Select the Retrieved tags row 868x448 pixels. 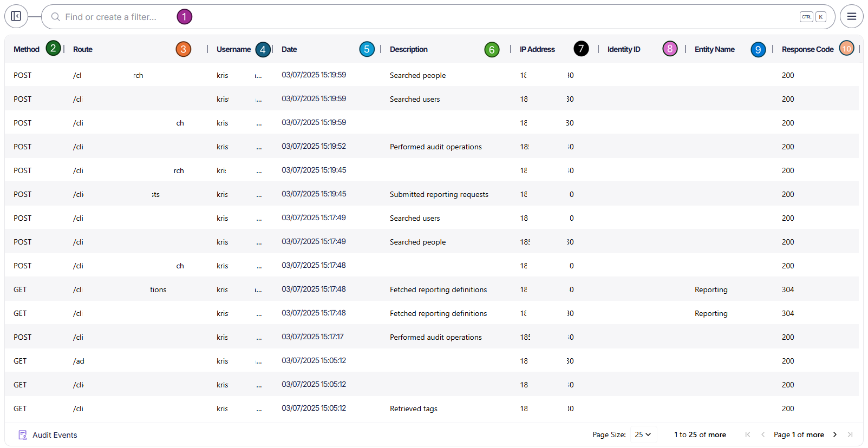(413, 409)
